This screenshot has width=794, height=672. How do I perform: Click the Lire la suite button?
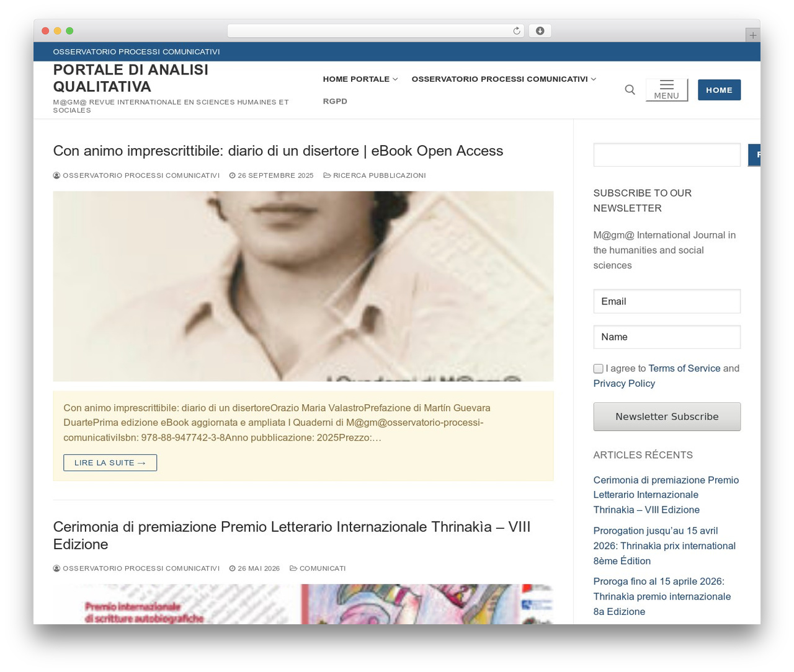[110, 462]
